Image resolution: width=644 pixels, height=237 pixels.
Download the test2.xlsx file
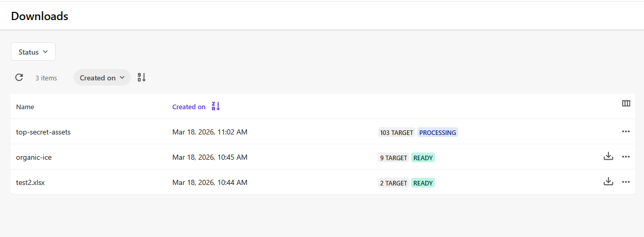click(608, 181)
